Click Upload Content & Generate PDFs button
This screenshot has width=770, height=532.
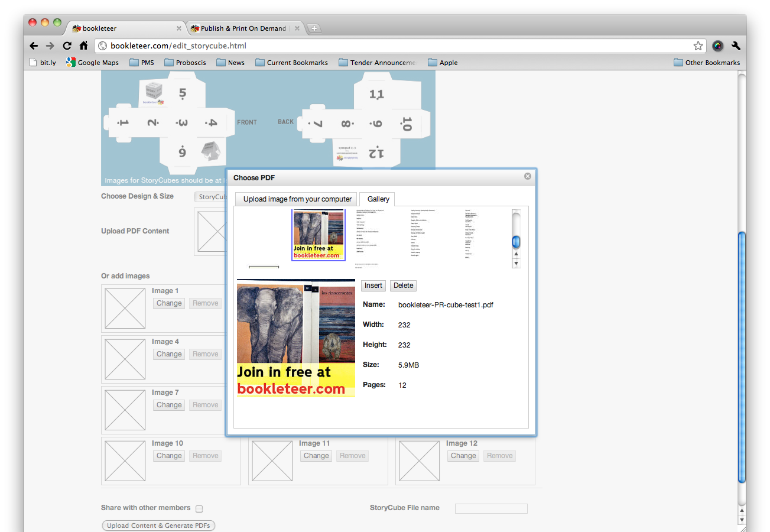[x=159, y=525]
